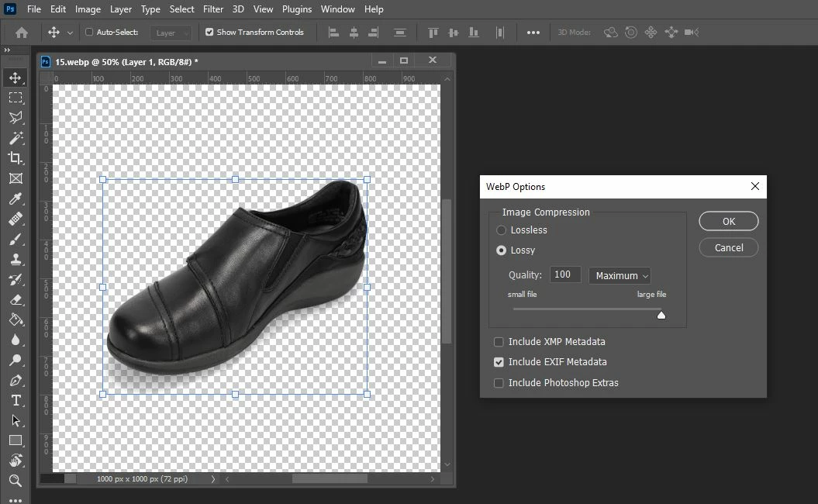Select the Zoom tool
Viewport: 818px width, 504px height.
pos(15,481)
